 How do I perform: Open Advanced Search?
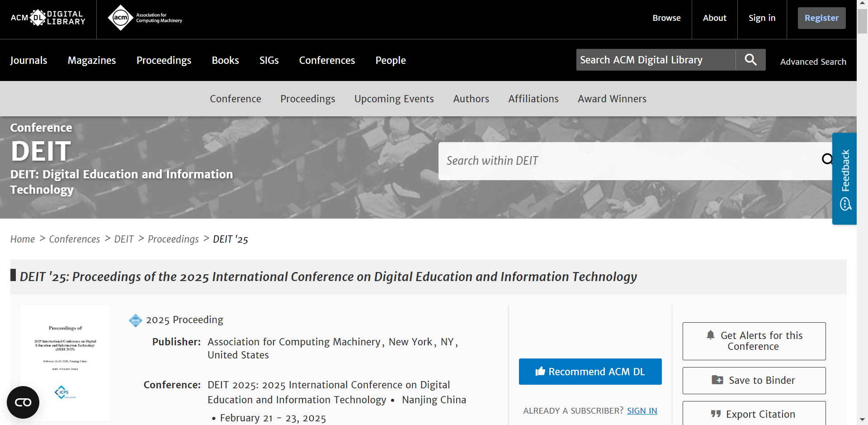(x=813, y=62)
